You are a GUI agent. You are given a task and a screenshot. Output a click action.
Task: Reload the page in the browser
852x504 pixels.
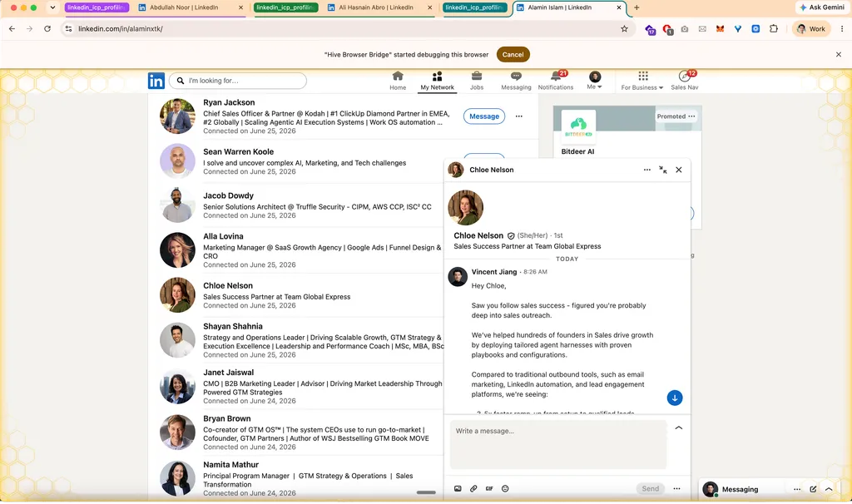tap(47, 29)
